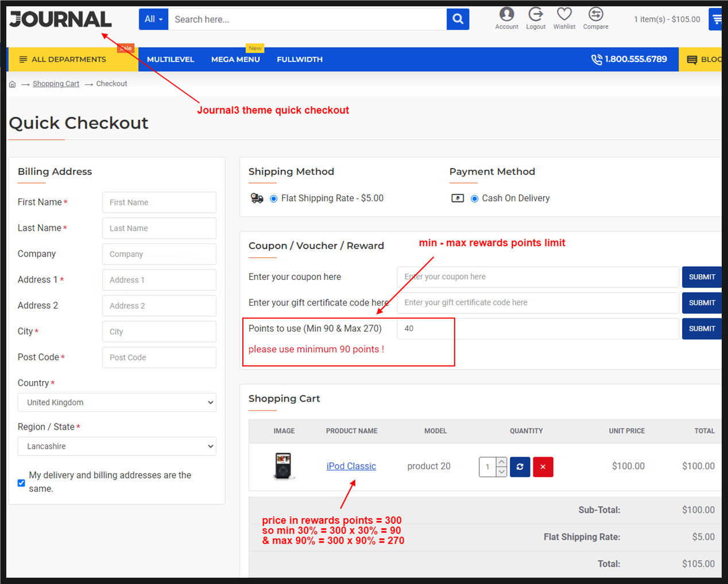Click the search magnifier button
Image resolution: width=728 pixels, height=584 pixels.
click(458, 19)
